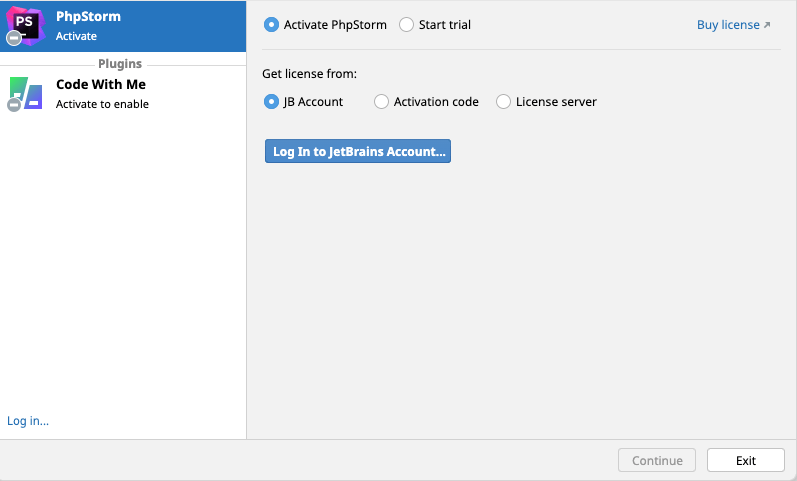The image size is (797, 481).
Task: Select the PhpStorm Activate list item
Action: pos(123,26)
